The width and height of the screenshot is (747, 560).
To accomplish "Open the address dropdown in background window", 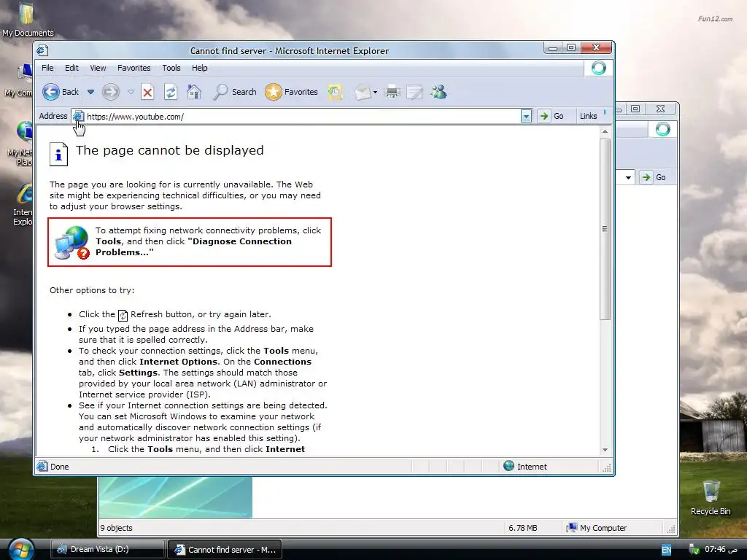I will click(x=628, y=178).
